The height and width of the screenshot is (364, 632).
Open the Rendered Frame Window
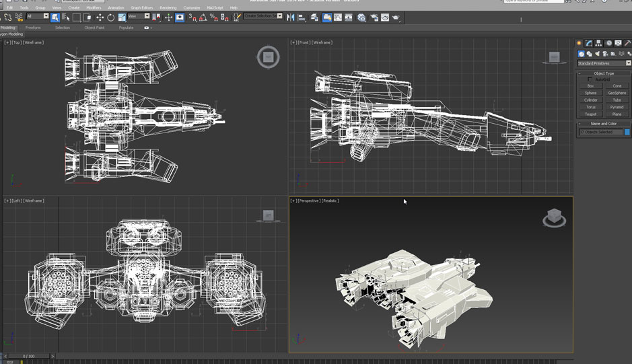(385, 17)
